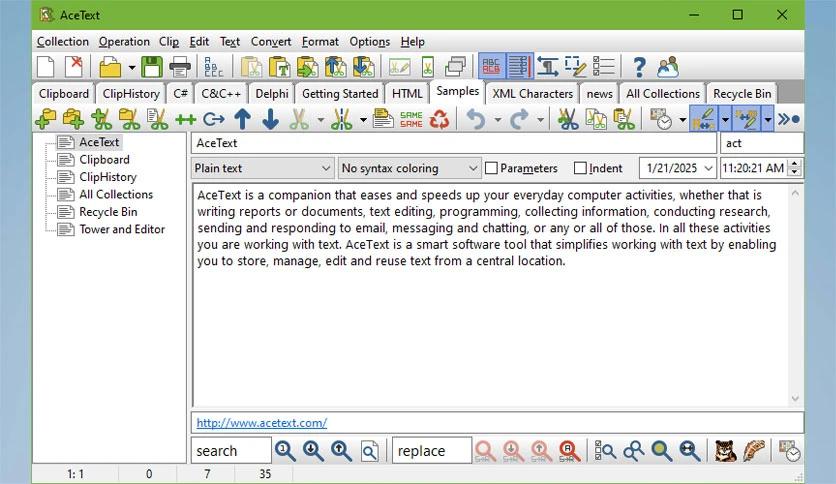Select the Tower and Editor clip in tree
Screen dimensions: 836x484
122,229
